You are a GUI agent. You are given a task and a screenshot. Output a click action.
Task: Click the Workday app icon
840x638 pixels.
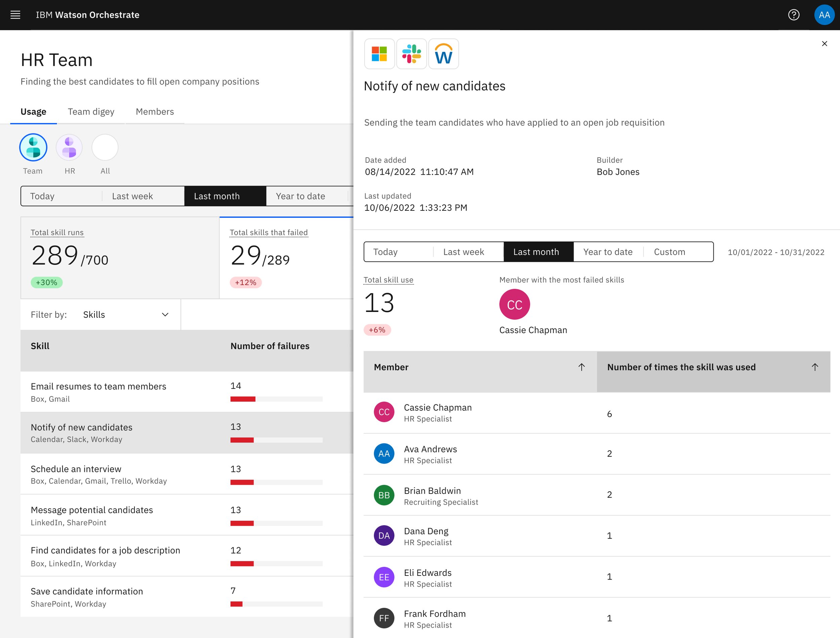pos(443,53)
